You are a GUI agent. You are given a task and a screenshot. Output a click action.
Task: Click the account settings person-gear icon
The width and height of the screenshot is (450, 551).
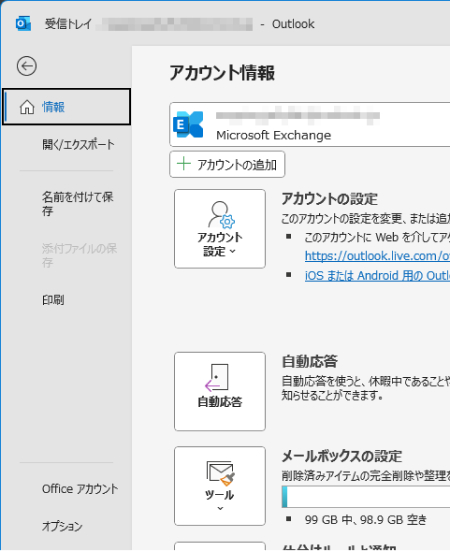click(221, 214)
